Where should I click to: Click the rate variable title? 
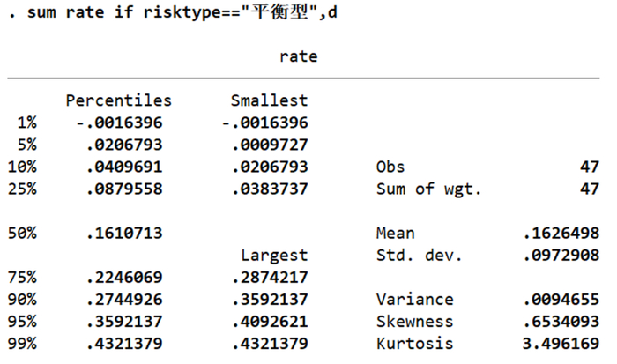click(x=299, y=56)
